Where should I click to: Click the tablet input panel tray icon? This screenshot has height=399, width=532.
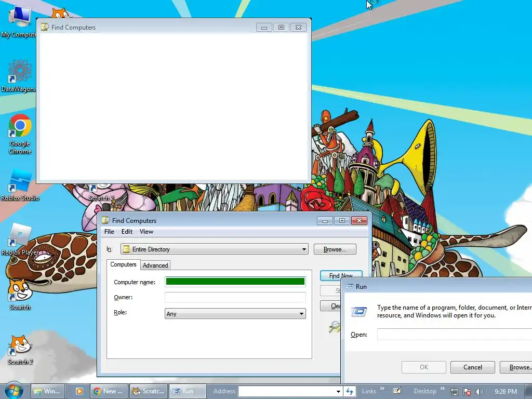397,391
